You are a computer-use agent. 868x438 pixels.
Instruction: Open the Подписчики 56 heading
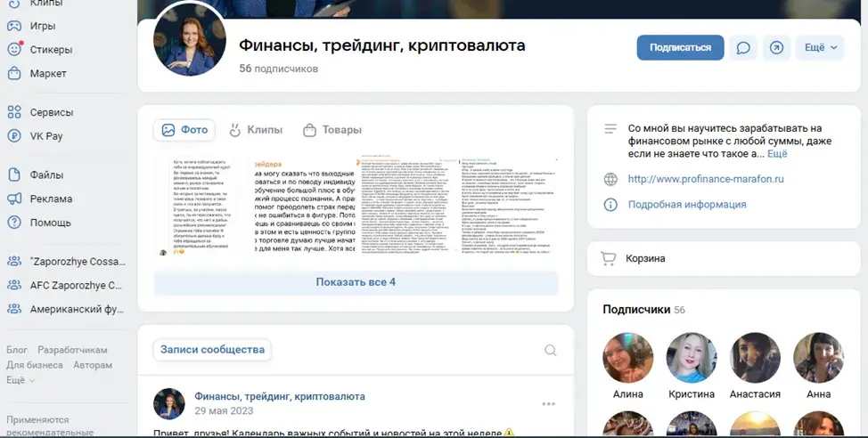[643, 310]
